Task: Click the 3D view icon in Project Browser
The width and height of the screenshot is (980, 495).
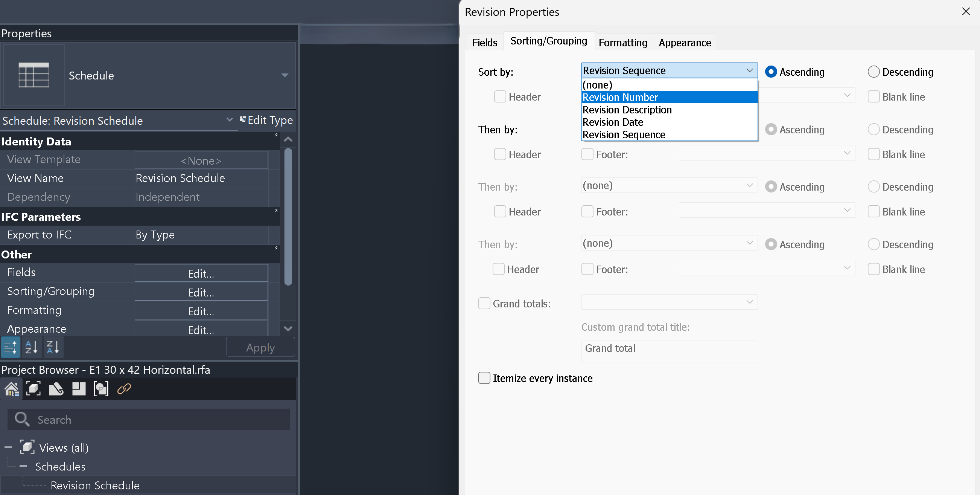Action: [x=33, y=389]
